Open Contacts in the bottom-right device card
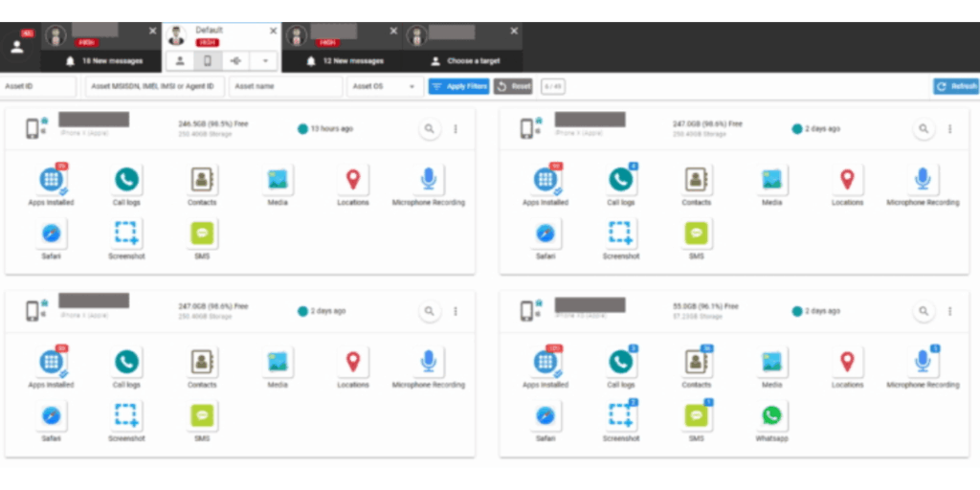Image resolution: width=980 pixels, height=490 pixels. click(697, 362)
